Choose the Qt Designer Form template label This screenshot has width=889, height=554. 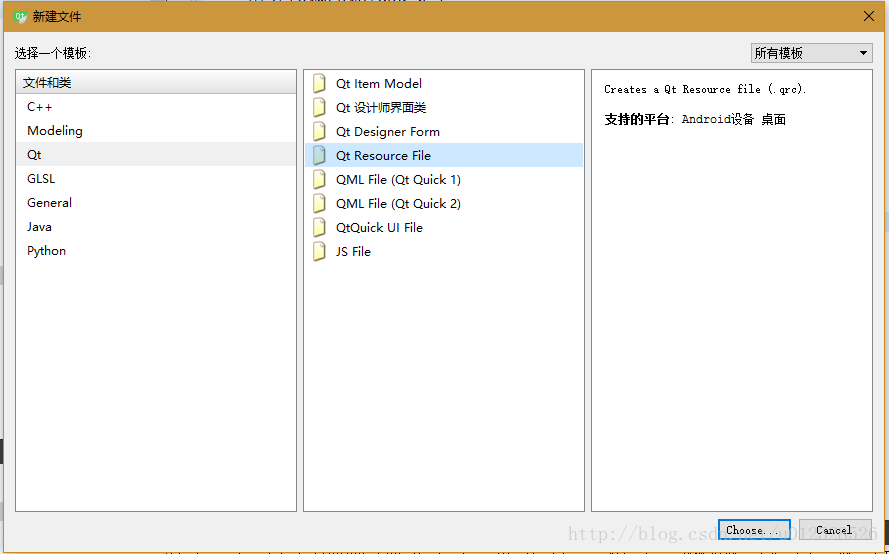[x=388, y=132]
